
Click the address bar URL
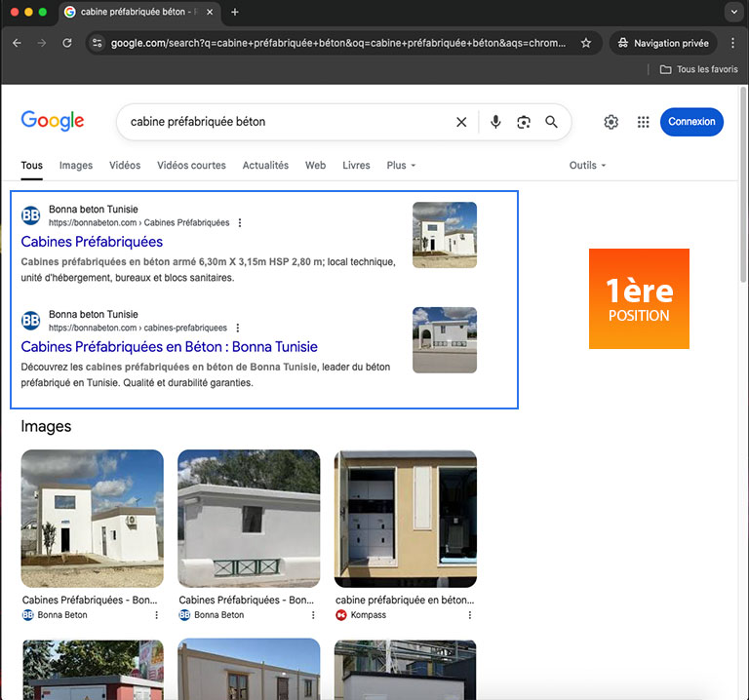[x=338, y=43]
